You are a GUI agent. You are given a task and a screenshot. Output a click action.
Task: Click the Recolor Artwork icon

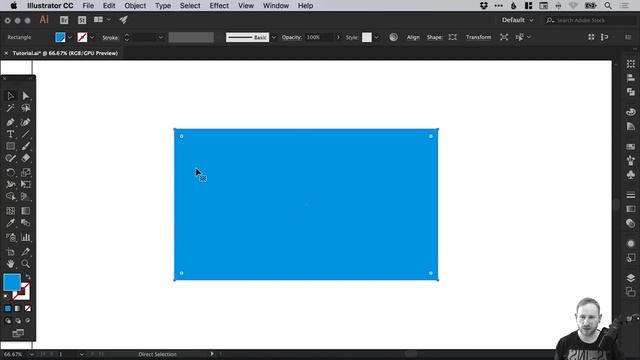393,37
